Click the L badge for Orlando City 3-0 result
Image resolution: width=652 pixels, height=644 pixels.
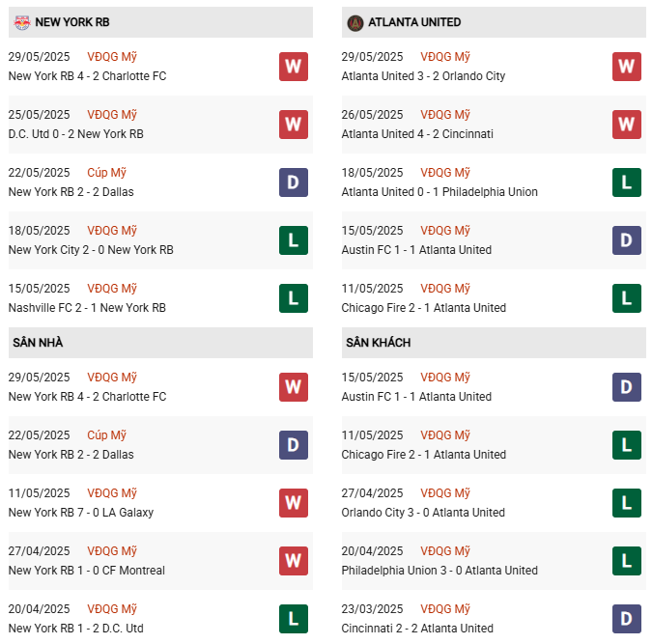(627, 503)
